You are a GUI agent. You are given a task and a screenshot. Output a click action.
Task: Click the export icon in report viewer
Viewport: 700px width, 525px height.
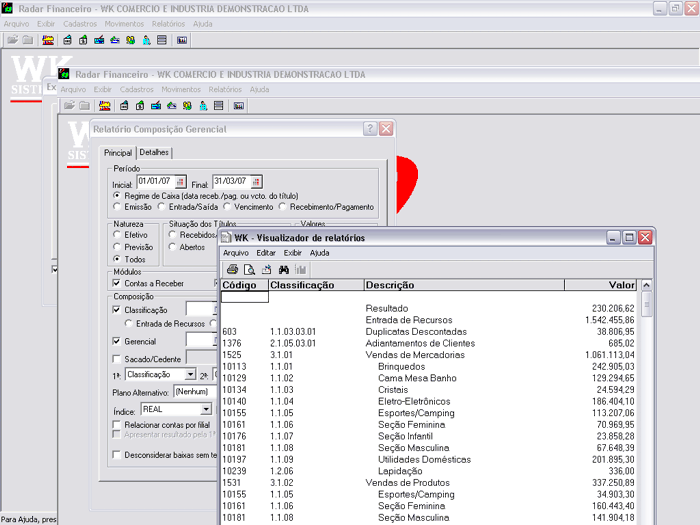coord(267,270)
